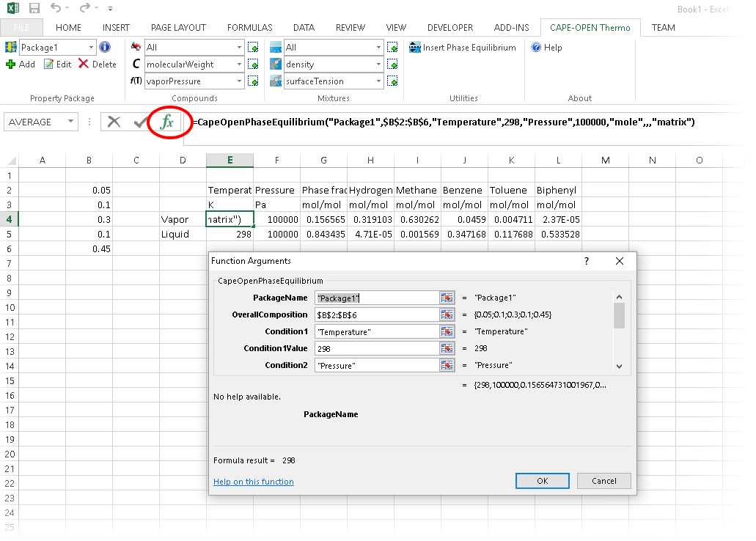756x541 pixels.
Task: Click the OverallComposition argument field
Action: (x=377, y=315)
